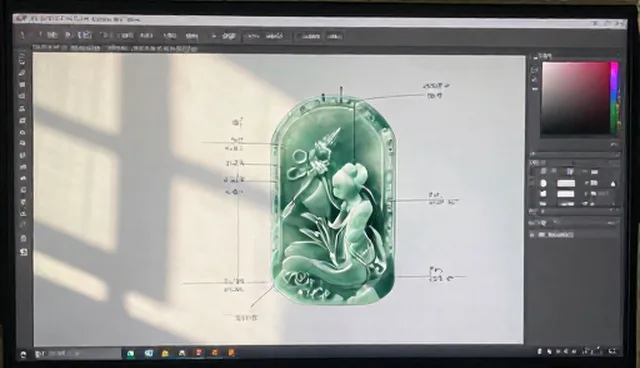Image resolution: width=640 pixels, height=368 pixels.
Task: Pick a shade in the color picker field
Action: [x=576, y=98]
